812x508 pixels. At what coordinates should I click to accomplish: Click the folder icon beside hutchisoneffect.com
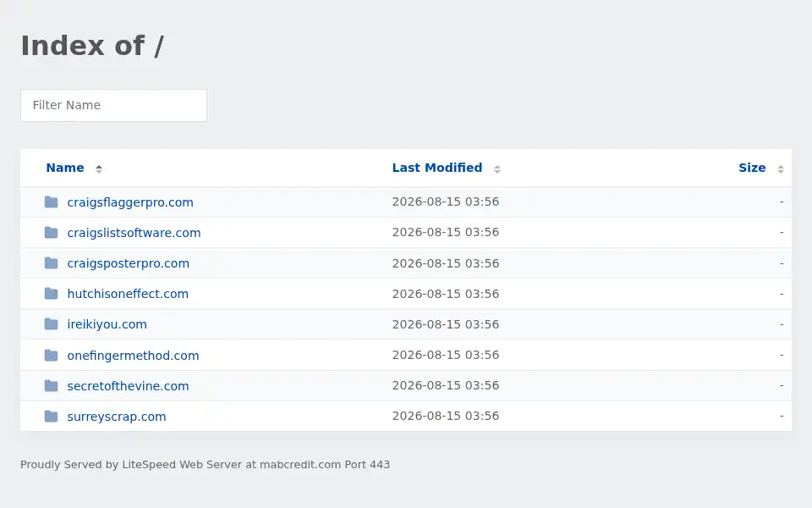tap(51, 294)
